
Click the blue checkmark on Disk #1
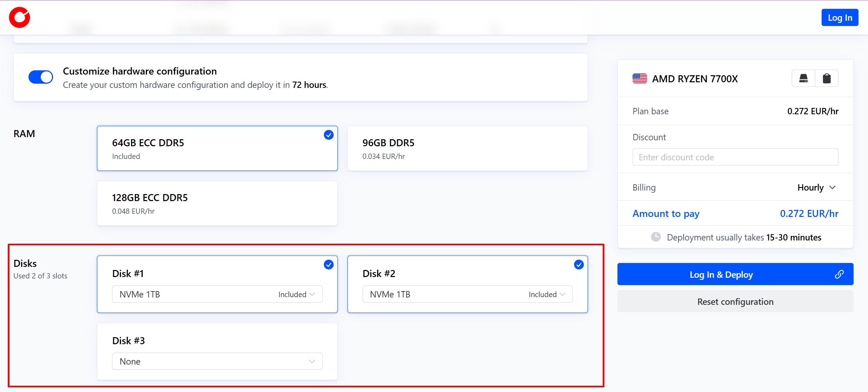(329, 264)
